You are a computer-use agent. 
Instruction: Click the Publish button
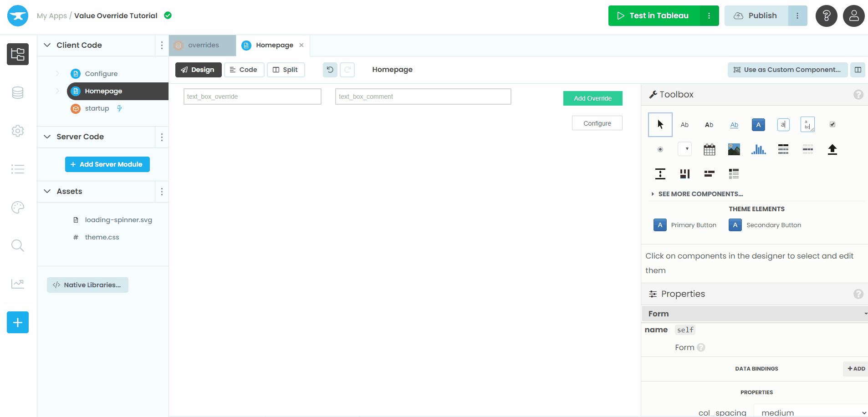(x=756, y=16)
